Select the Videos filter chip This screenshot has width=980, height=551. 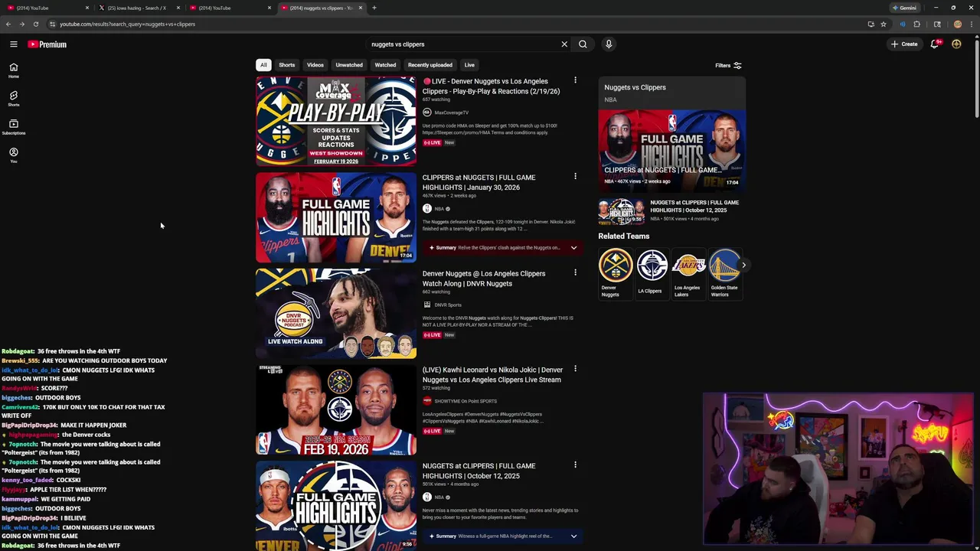315,65
